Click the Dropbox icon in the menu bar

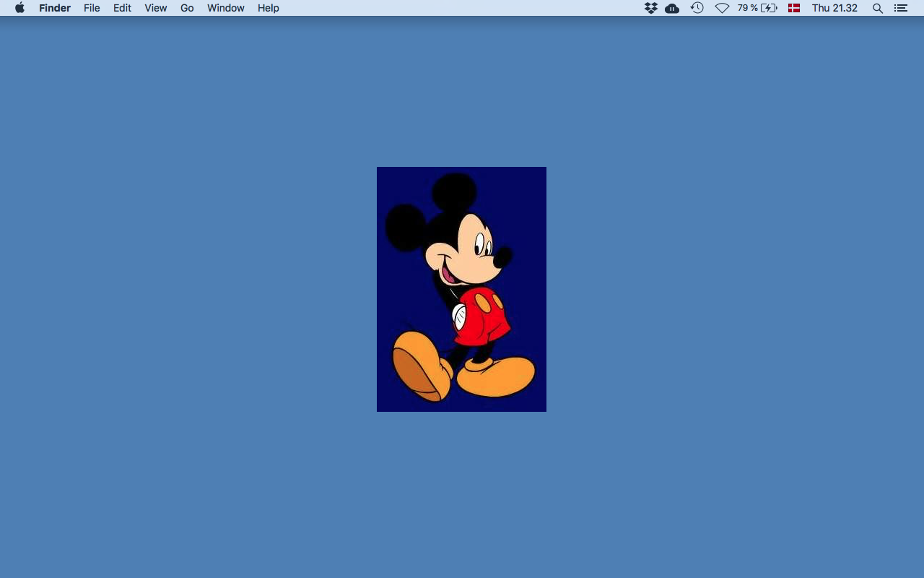(651, 8)
